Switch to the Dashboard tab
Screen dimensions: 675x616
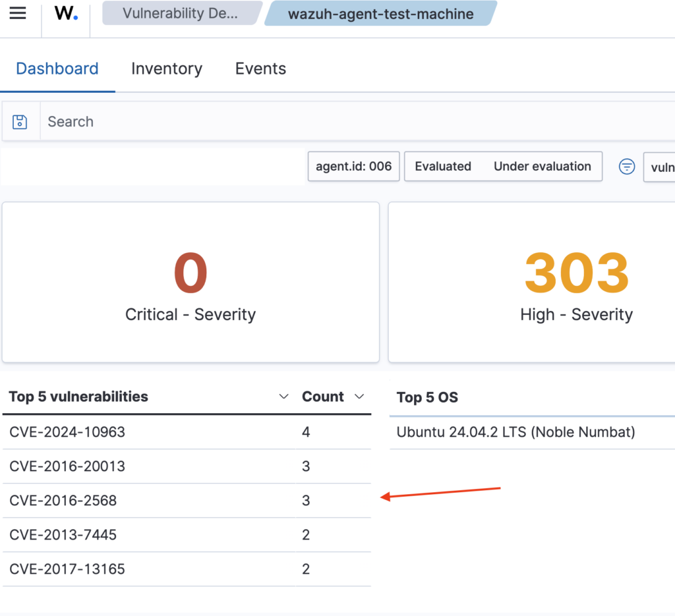point(57,69)
